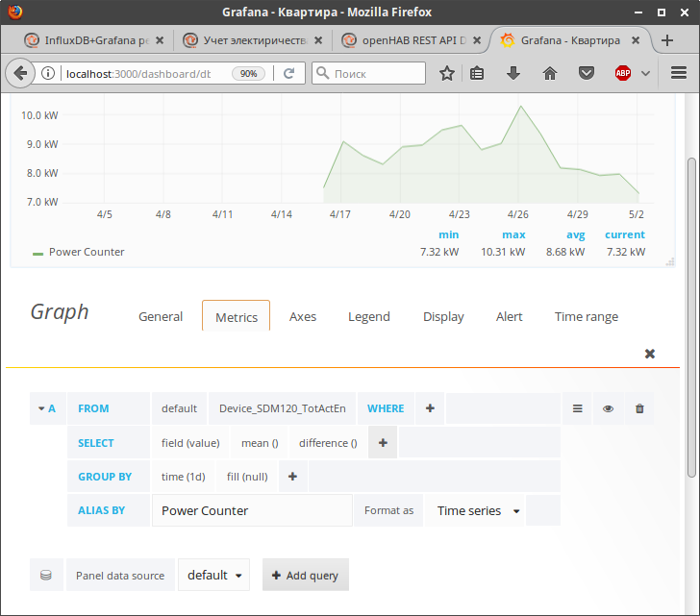Show bookmarks list icon
Image resolution: width=700 pixels, height=616 pixels.
[477, 73]
